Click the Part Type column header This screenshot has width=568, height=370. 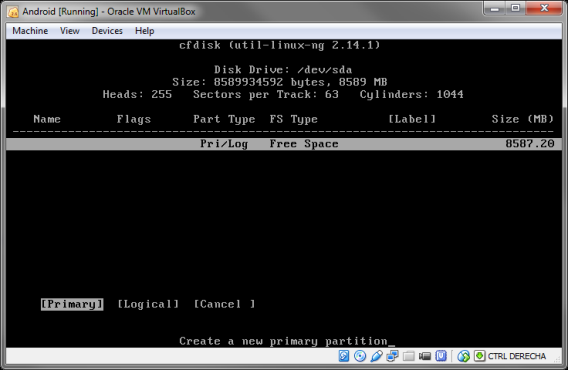tap(224, 119)
